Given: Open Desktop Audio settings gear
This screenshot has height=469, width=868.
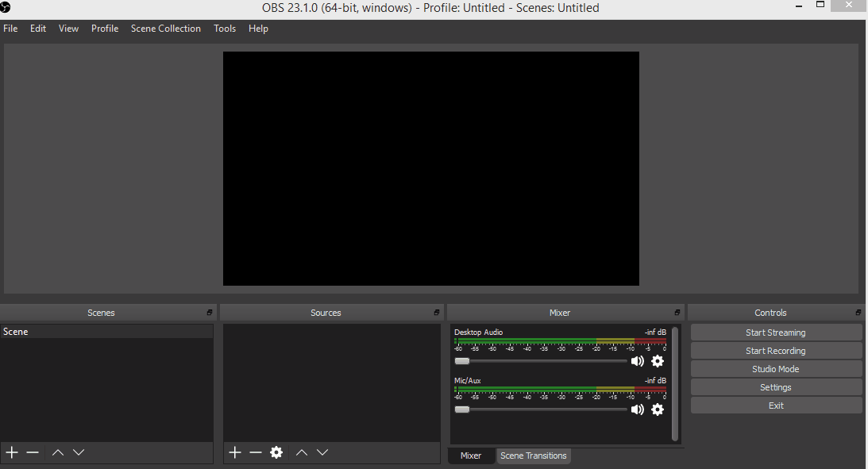Looking at the screenshot, I should pyautogui.click(x=657, y=361).
